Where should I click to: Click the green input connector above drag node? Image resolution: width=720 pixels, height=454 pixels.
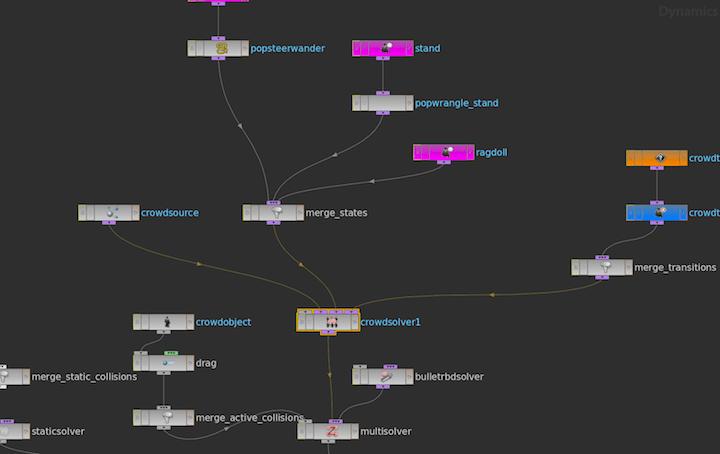pyautogui.click(x=170, y=353)
